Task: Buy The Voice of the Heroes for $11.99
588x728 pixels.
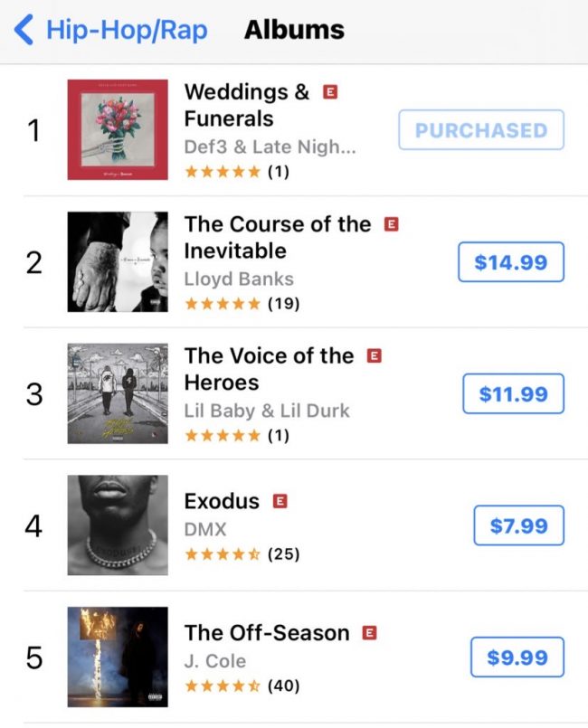Action: tap(513, 394)
